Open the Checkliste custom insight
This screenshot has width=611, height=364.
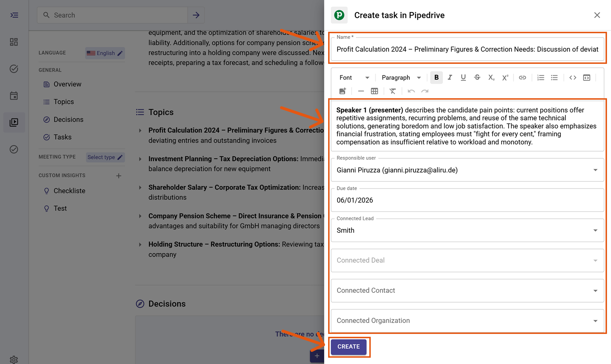pos(64,191)
